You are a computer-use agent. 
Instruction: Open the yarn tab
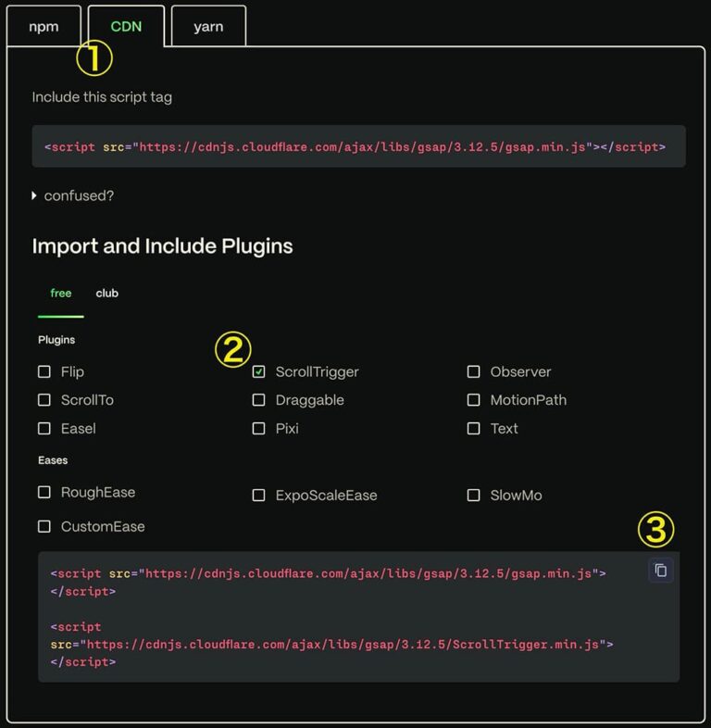point(208,27)
